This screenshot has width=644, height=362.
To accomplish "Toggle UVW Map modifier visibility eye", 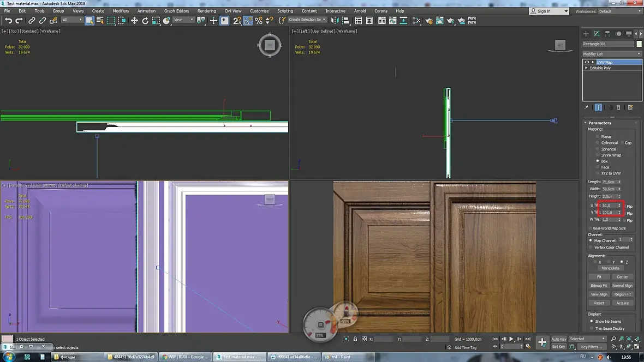I will tap(587, 62).
